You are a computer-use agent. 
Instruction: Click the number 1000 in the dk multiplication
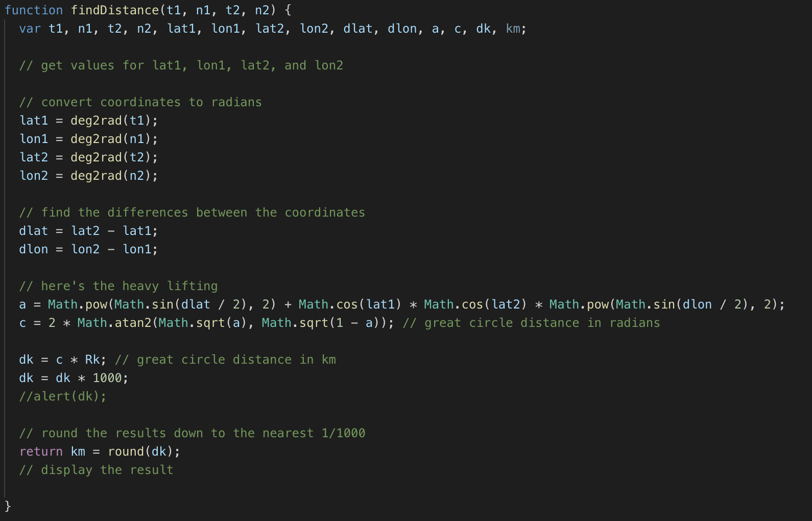tap(107, 378)
